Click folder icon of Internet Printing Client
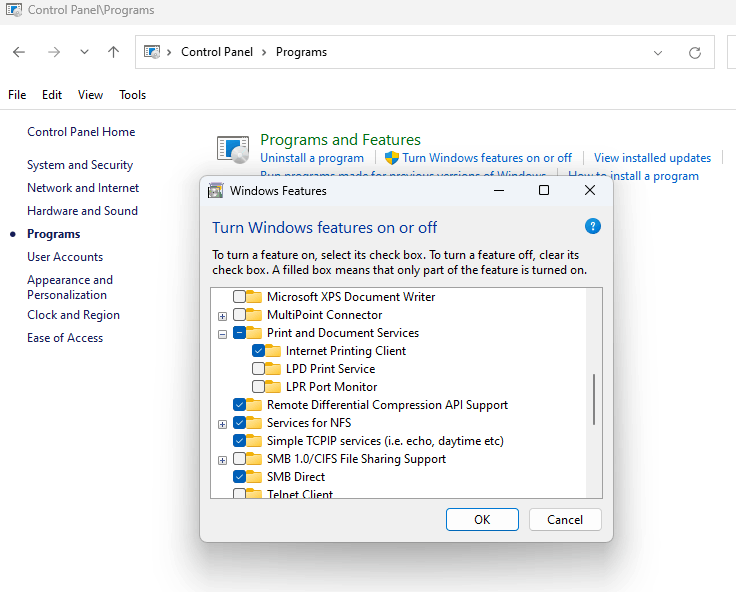This screenshot has height=592, width=736. tap(273, 351)
